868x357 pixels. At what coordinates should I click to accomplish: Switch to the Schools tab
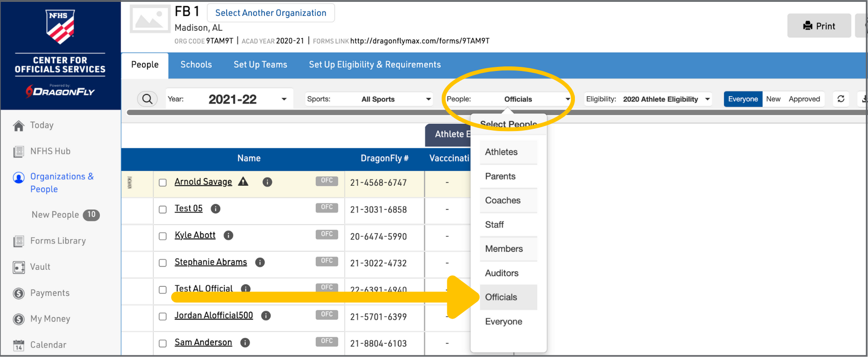[x=196, y=65]
